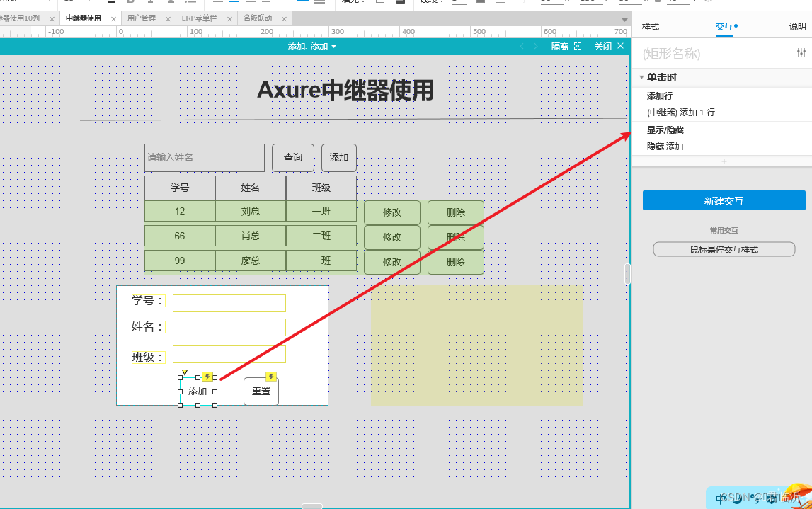
Task: Click the canvas vertical scrollbar handle
Action: click(x=627, y=273)
